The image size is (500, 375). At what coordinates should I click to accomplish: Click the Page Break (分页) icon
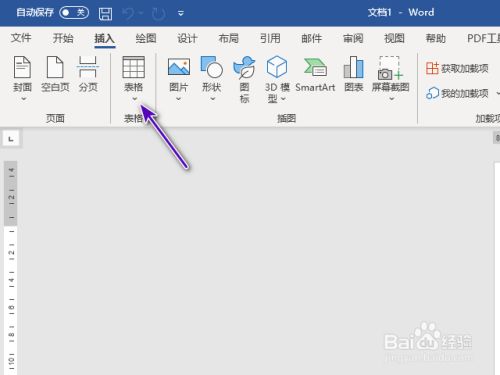coord(88,67)
